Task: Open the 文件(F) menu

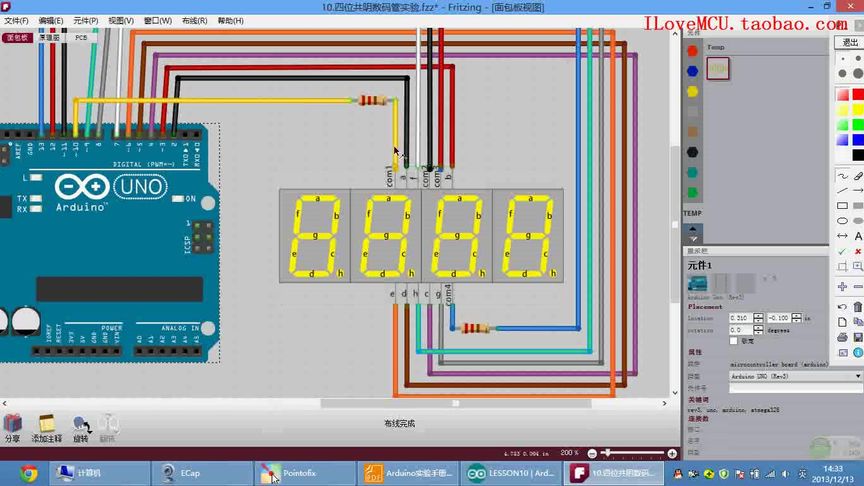Action: (16, 21)
